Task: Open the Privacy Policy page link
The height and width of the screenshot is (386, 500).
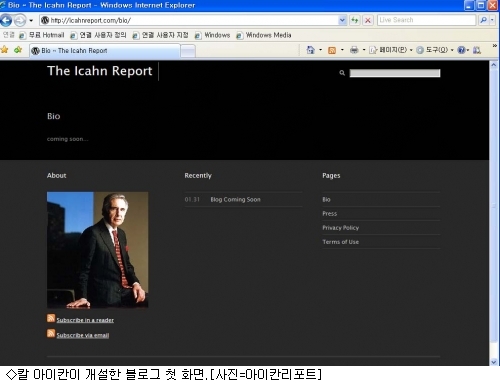Action: (340, 228)
